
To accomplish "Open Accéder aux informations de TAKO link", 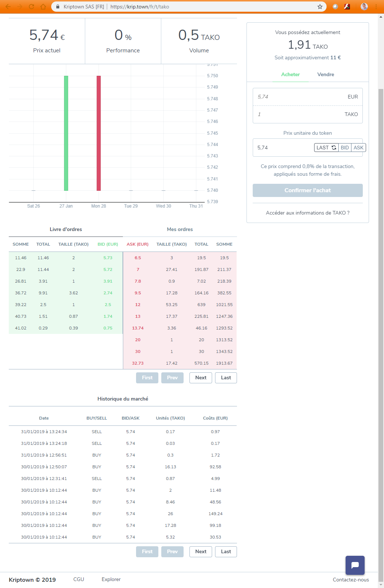I will pos(308,213).
